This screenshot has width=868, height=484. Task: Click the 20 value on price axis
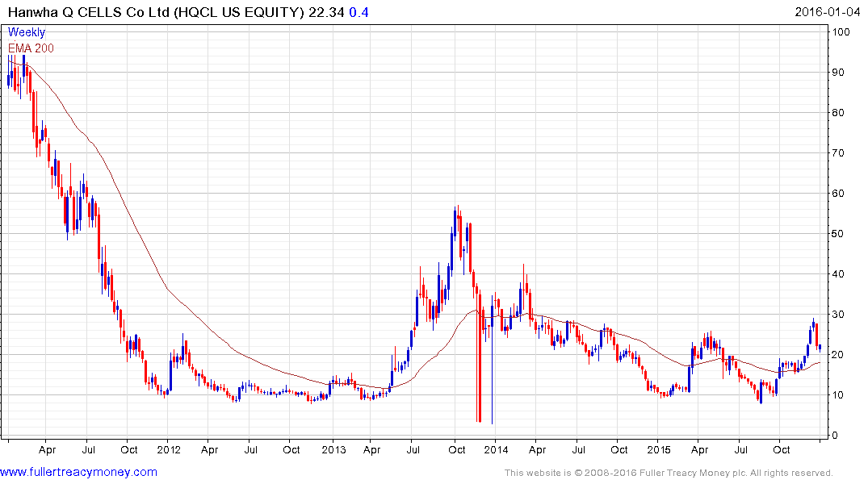[838, 355]
